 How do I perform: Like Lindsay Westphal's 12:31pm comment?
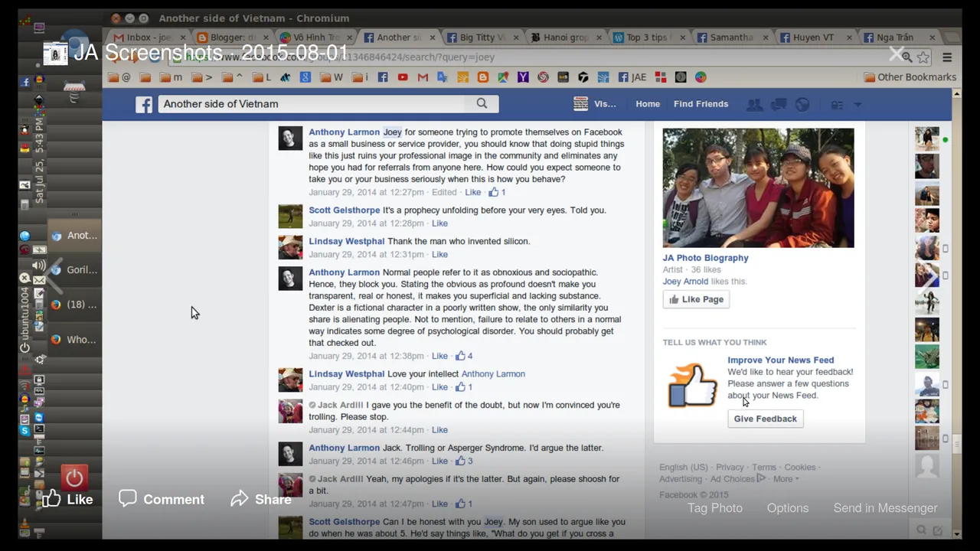[439, 254]
